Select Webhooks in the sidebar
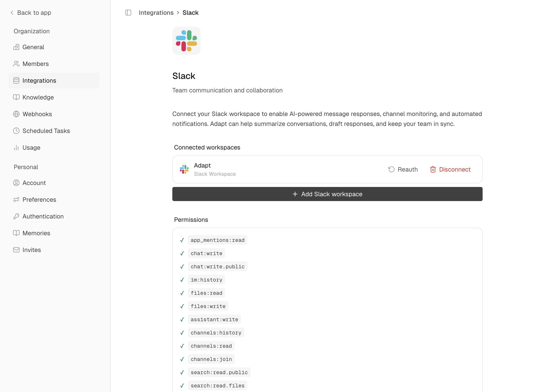The image size is (543, 392). (54, 114)
